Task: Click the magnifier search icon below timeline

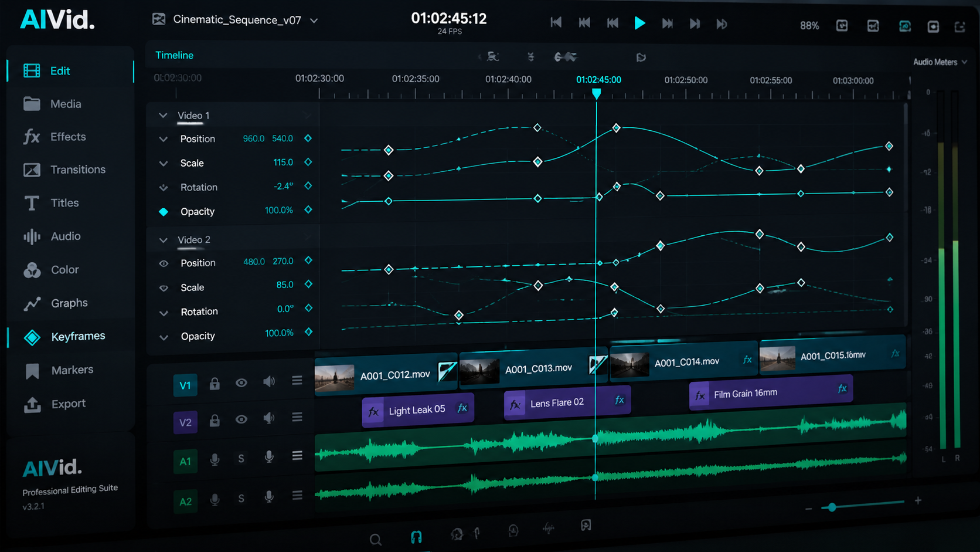Action: point(376,540)
